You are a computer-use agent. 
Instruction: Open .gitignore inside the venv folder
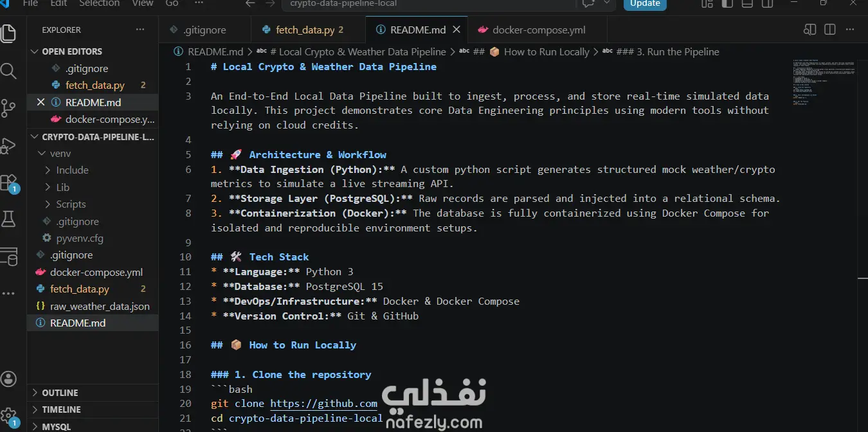click(78, 221)
